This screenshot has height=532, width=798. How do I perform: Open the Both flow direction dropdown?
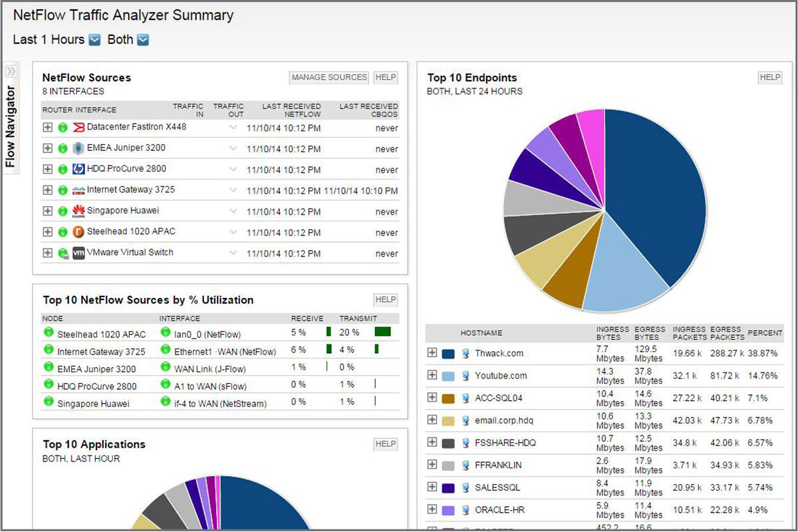[x=143, y=40]
